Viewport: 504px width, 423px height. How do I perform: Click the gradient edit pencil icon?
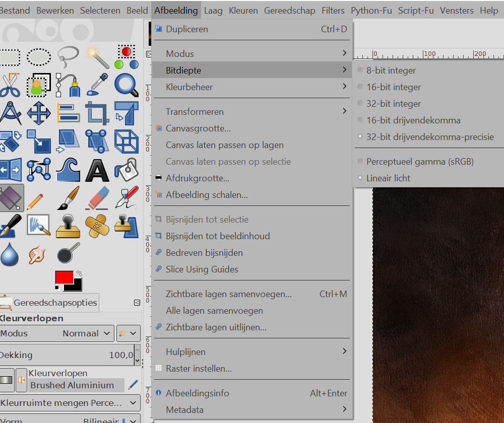(x=133, y=385)
